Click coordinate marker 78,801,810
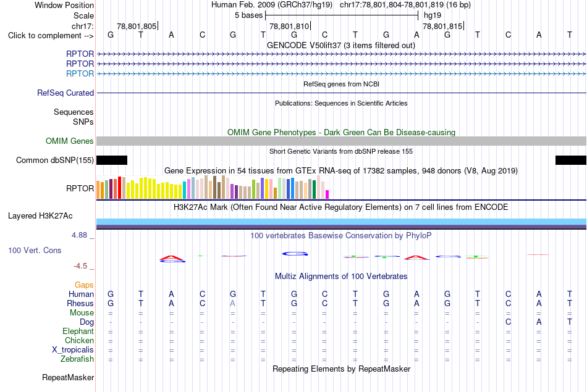The height and width of the screenshot is (392, 587). tap(289, 26)
